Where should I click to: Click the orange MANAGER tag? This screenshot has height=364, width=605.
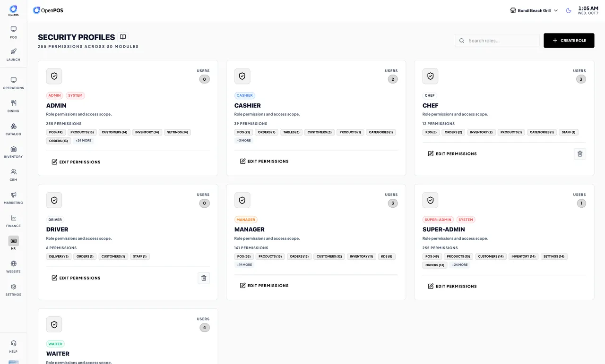(246, 220)
